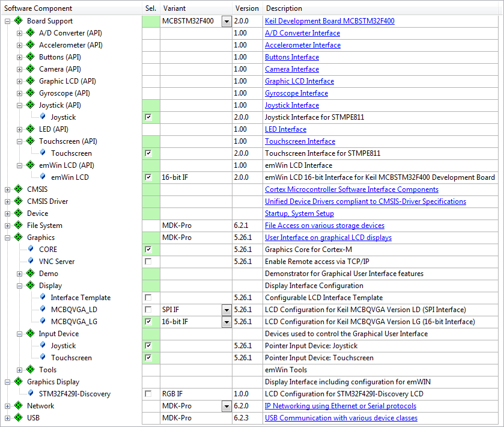Select the Interface Template tree item
This screenshot has height=427, width=504.
80,298
